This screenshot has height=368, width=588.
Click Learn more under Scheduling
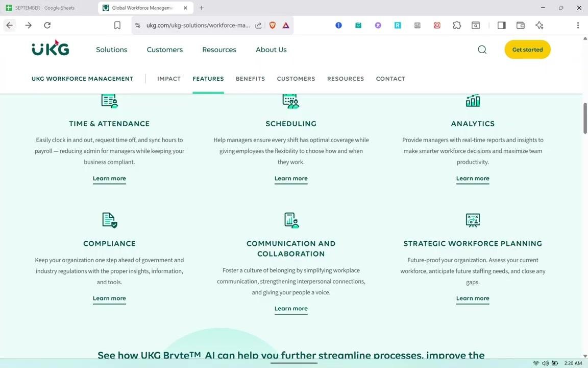pyautogui.click(x=291, y=179)
